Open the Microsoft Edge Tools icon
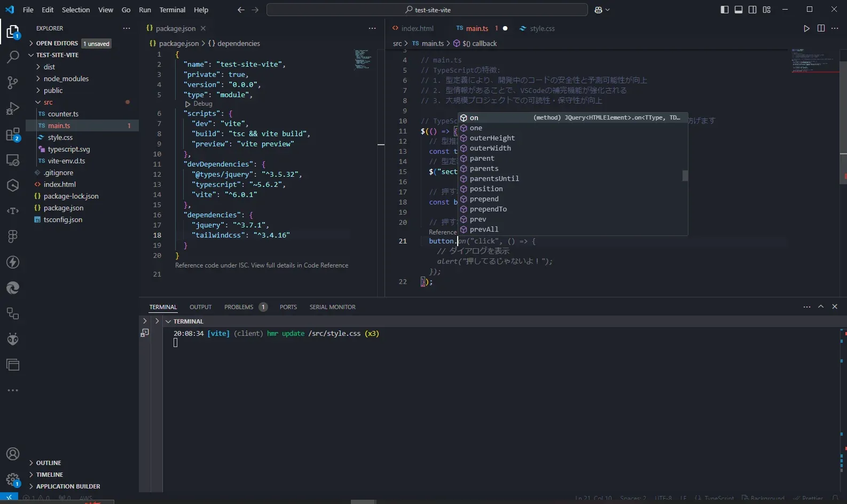Viewport: 847px width, 504px height. [13, 288]
